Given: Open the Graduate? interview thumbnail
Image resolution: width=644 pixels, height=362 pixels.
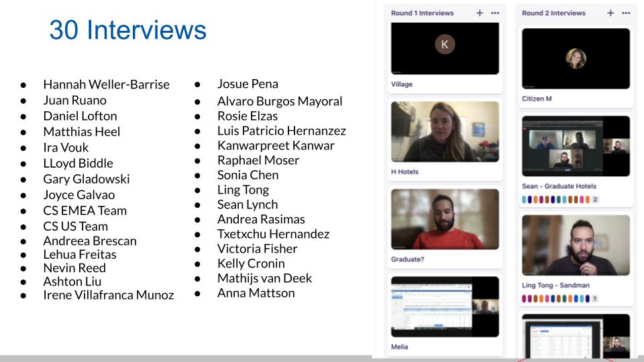Looking at the screenshot, I should [444, 219].
